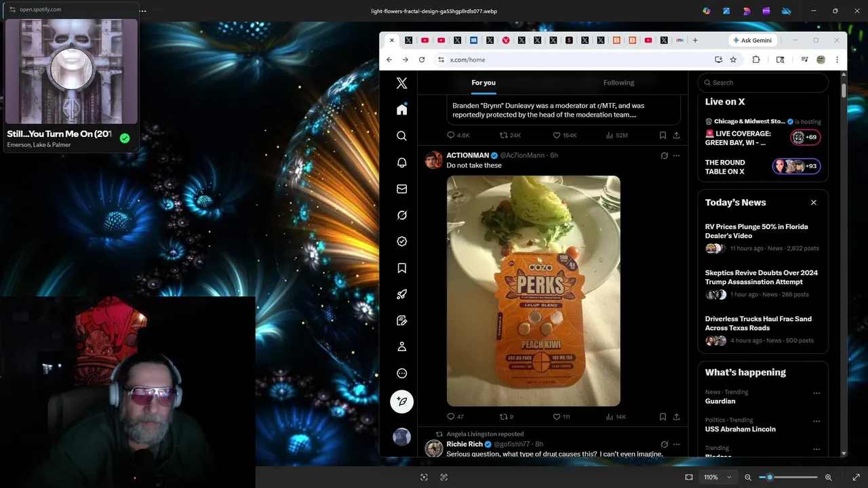Open ACTIONMAN profile name
This screenshot has width=868, height=488.
[468, 155]
